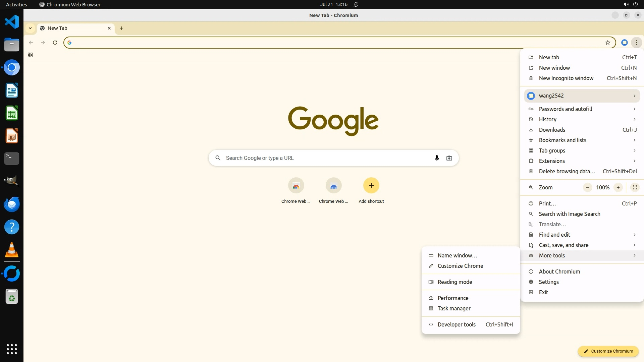Increase zoom with the plus button
This screenshot has height=362, width=644.
click(x=618, y=187)
